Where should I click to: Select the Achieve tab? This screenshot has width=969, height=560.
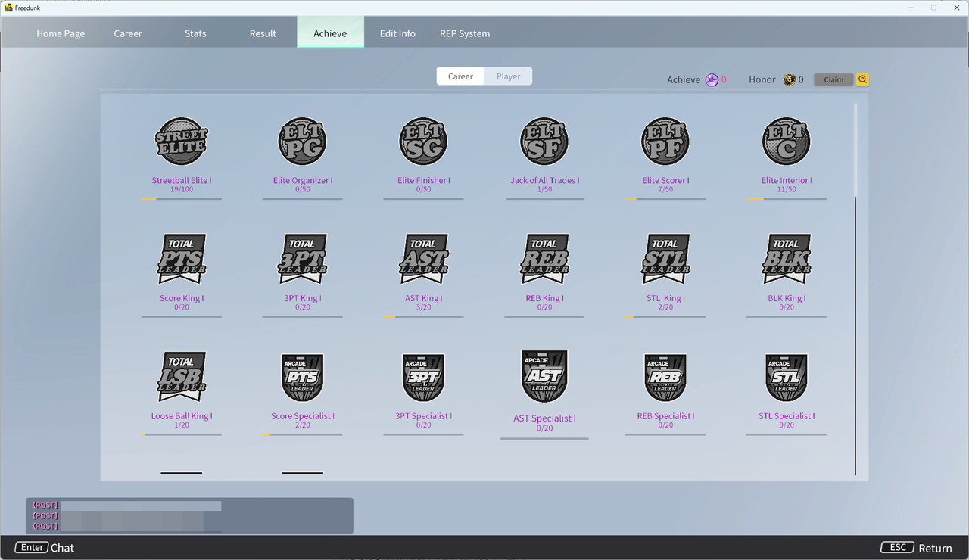click(330, 33)
